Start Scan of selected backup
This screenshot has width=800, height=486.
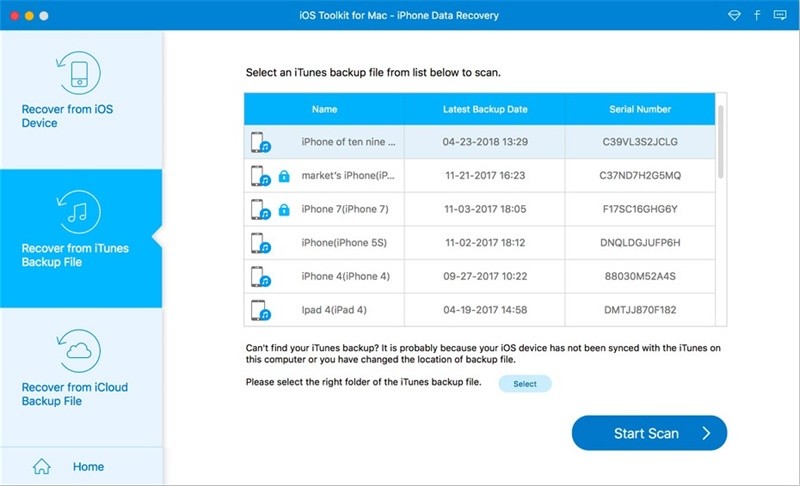point(649,433)
